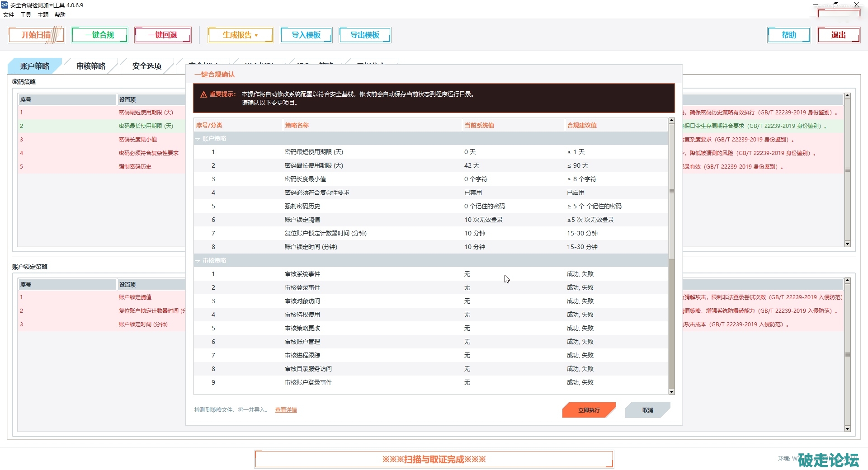Image resolution: width=868 pixels, height=470 pixels.
Task: Collapse the 账户策略 group in dialog
Action: tap(198, 139)
